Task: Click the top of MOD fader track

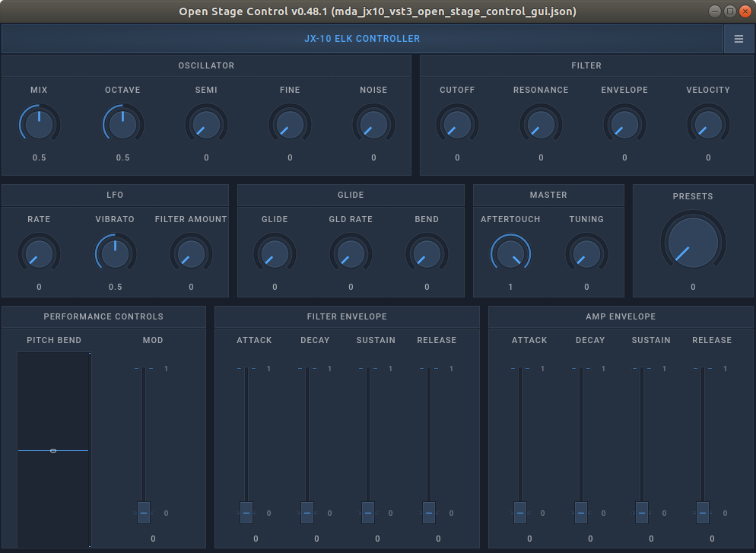Action: [x=144, y=369]
